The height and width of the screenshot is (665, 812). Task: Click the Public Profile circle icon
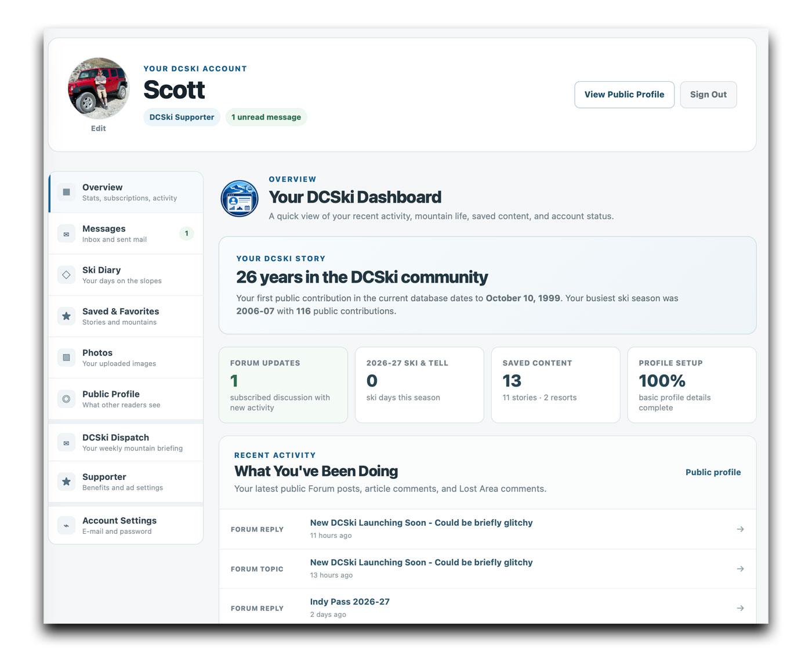(66, 399)
